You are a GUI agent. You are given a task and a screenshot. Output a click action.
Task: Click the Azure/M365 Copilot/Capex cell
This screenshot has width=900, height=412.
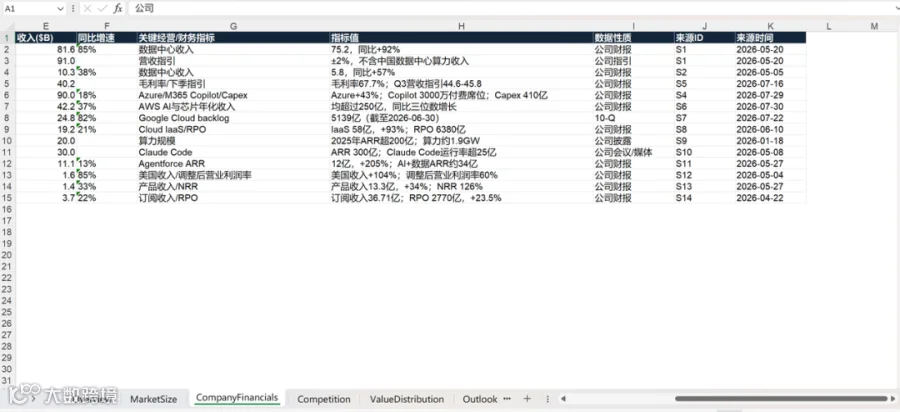point(233,95)
